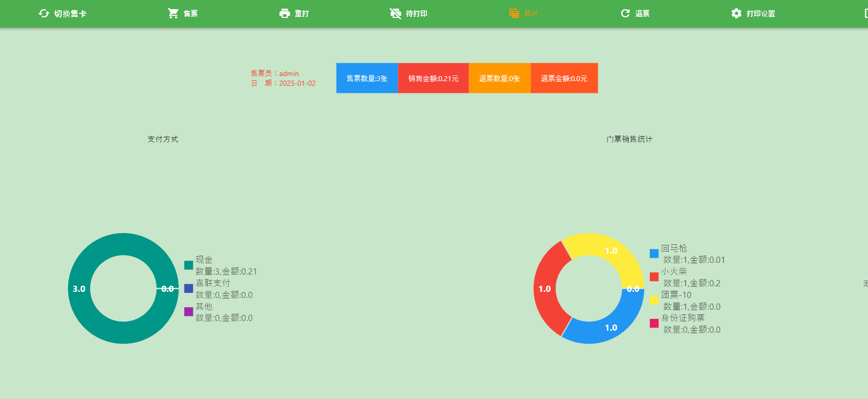Click the print settings gear icon
This screenshot has width=868, height=399.
click(x=736, y=13)
